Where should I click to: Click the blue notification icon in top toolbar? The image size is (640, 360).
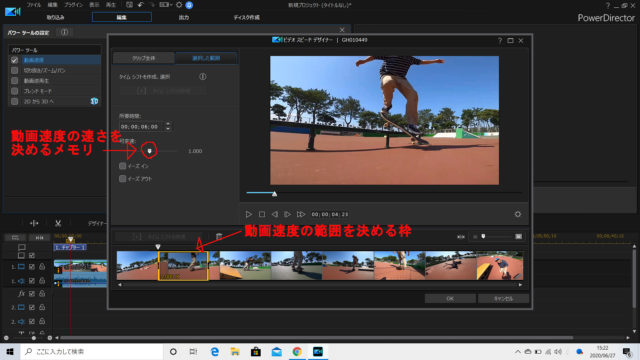(x=189, y=5)
